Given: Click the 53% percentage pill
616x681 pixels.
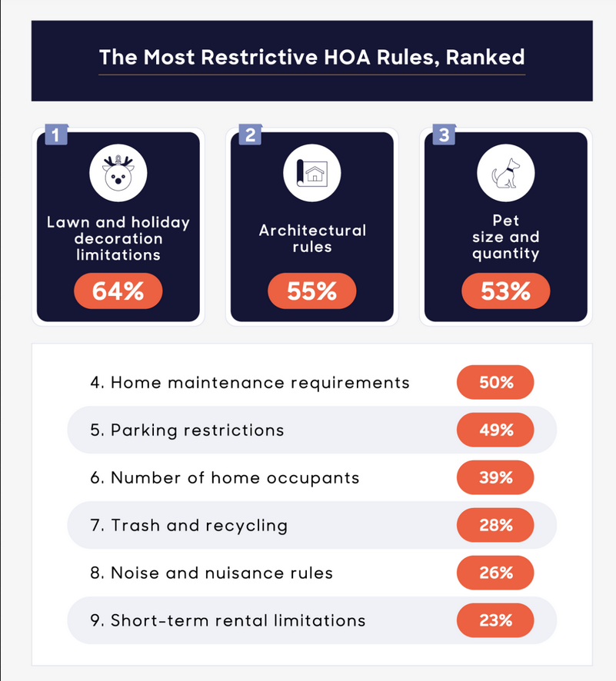Looking at the screenshot, I should 506,292.
